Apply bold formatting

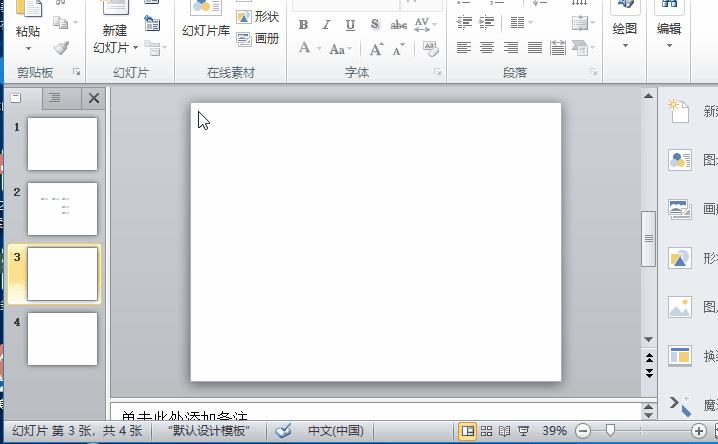tap(303, 25)
